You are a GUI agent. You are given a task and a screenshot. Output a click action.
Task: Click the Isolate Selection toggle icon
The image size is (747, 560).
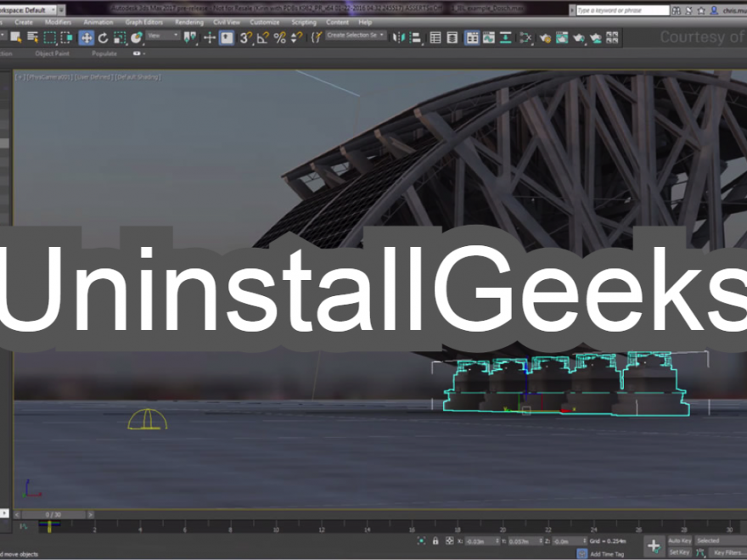click(x=421, y=541)
